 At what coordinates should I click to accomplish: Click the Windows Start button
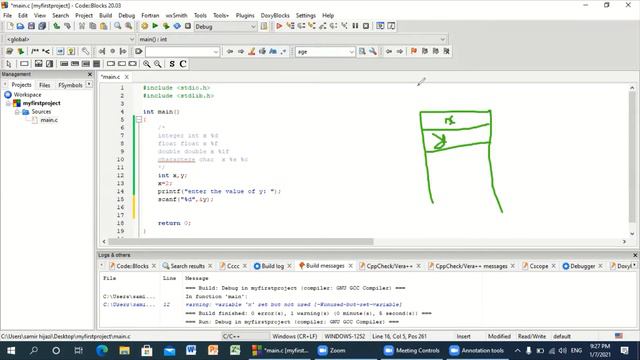tap(11, 351)
